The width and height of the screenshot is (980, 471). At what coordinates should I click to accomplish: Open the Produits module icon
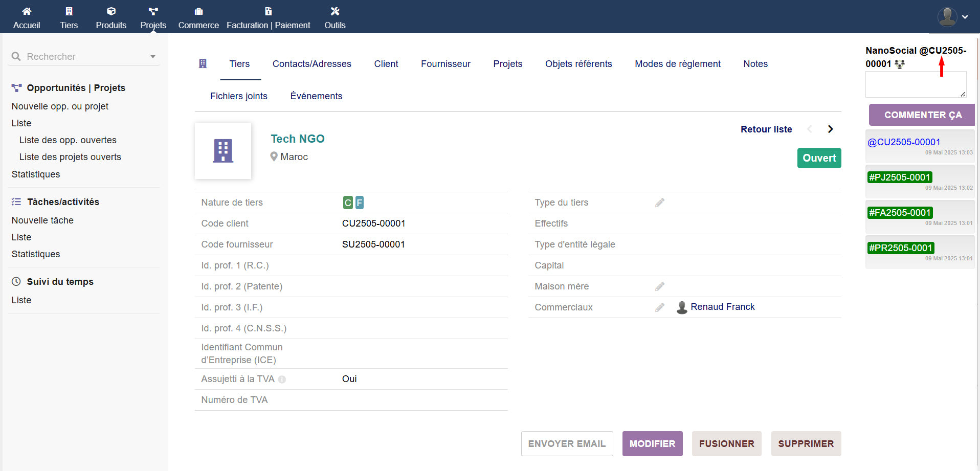click(111, 11)
